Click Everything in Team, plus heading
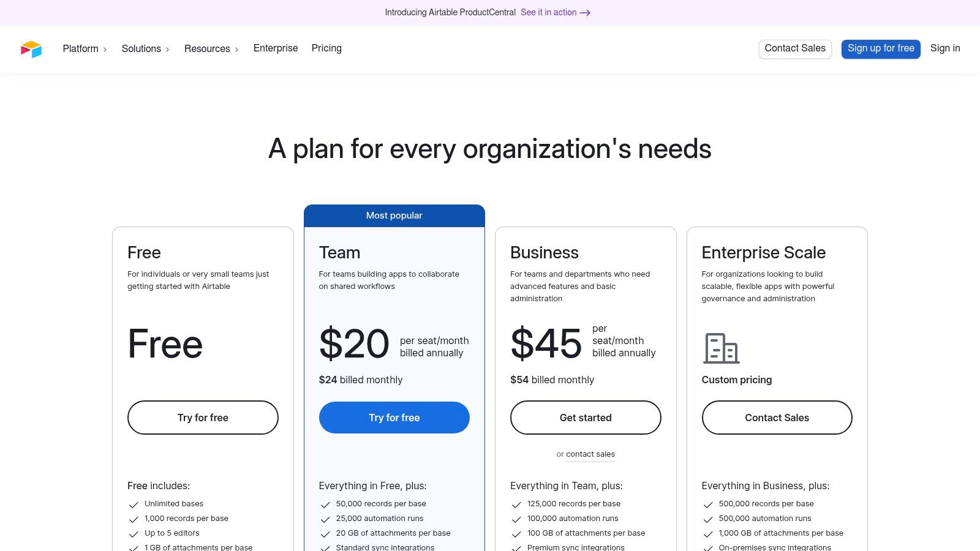 pyautogui.click(x=566, y=485)
